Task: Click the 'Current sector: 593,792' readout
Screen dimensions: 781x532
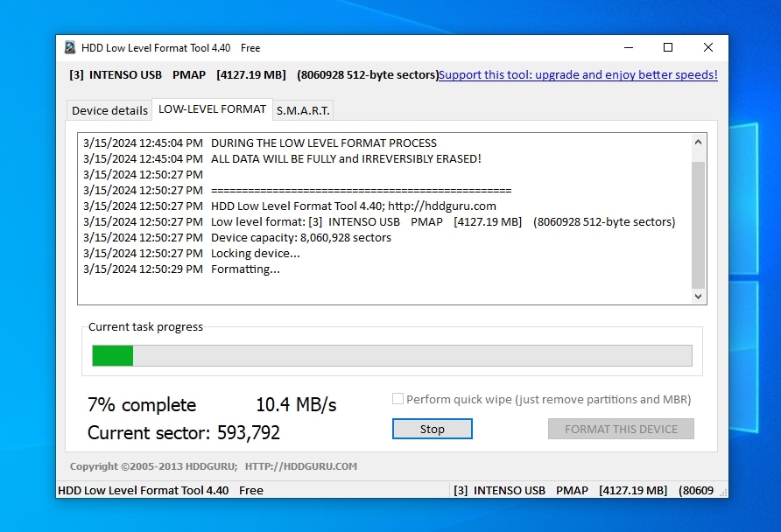Action: point(184,432)
